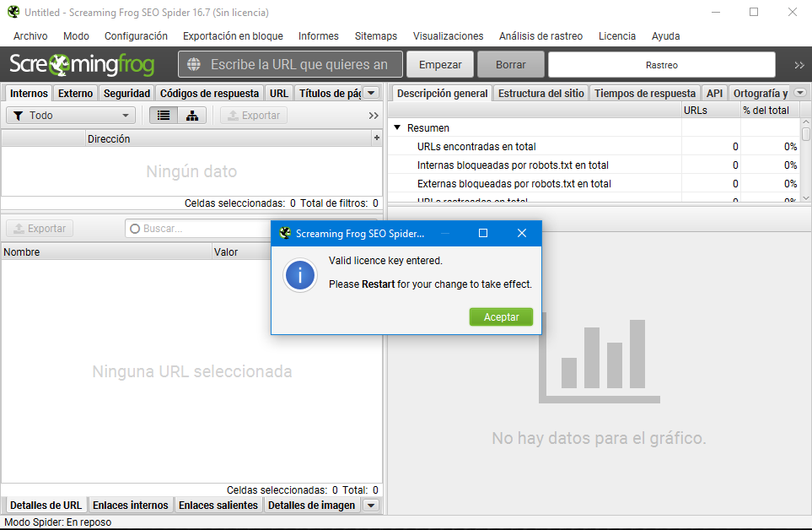Click the URLs column header

[x=711, y=110]
